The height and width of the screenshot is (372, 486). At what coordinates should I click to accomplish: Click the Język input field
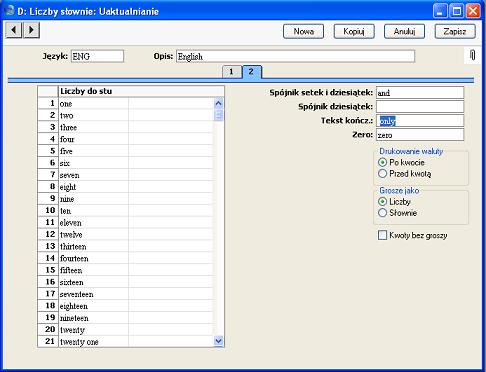(97, 56)
